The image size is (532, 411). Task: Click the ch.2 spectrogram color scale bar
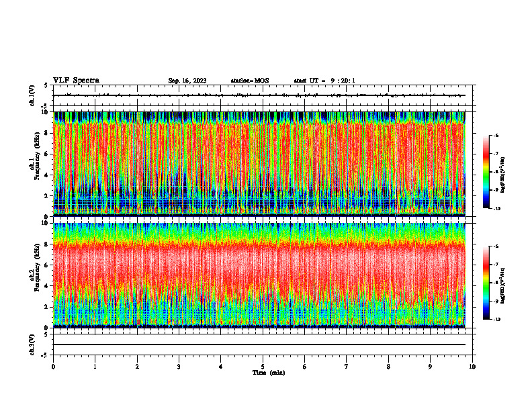pyautogui.click(x=486, y=283)
